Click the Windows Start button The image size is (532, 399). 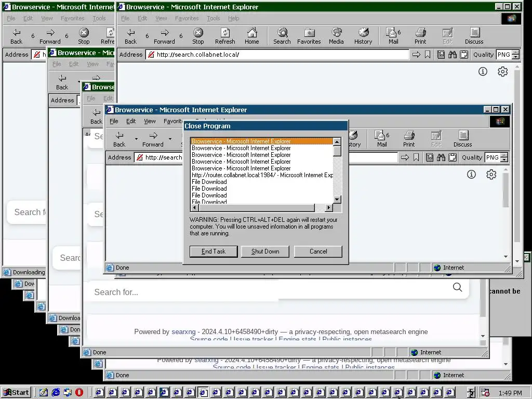16,393
